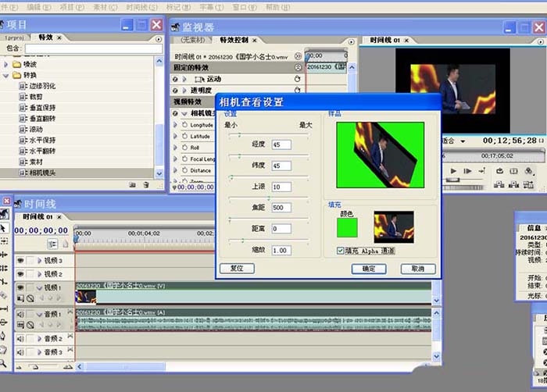Screen dimensions: 547x392
Task: Collapse the 音频1 track
Action: pyautogui.click(x=39, y=314)
